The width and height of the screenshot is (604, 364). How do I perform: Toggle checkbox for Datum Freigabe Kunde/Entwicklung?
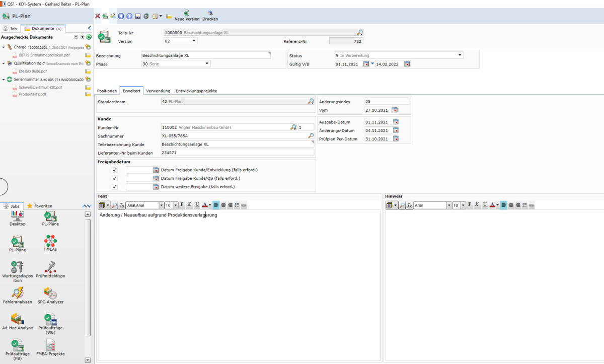pos(115,170)
